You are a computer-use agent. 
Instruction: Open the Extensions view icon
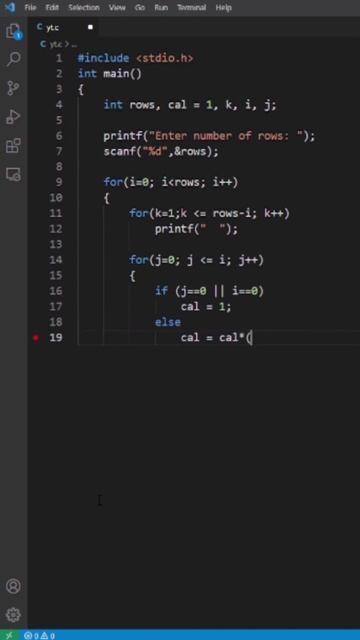(13, 145)
